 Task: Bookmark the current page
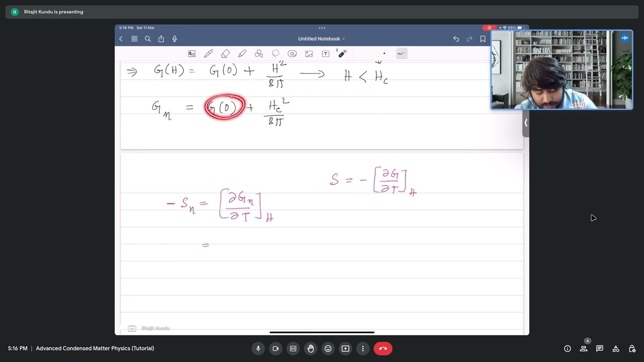click(x=483, y=39)
